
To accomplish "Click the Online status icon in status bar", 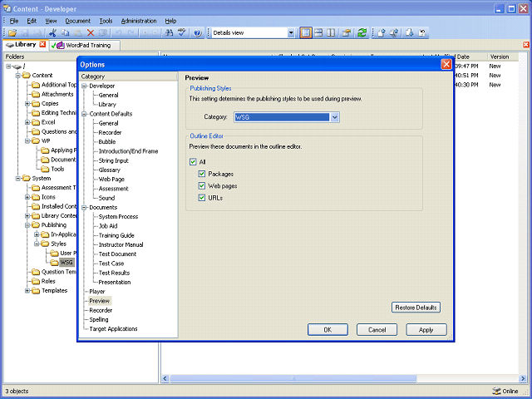I will (496, 391).
